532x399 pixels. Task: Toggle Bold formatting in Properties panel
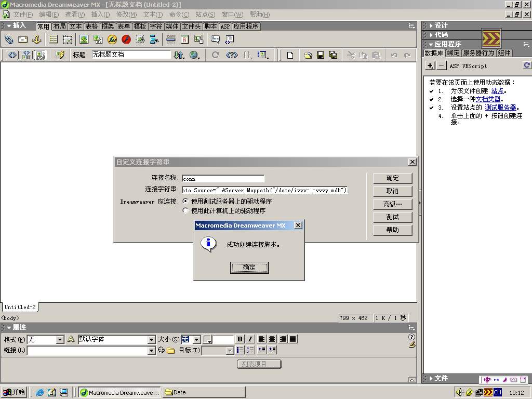pos(240,339)
